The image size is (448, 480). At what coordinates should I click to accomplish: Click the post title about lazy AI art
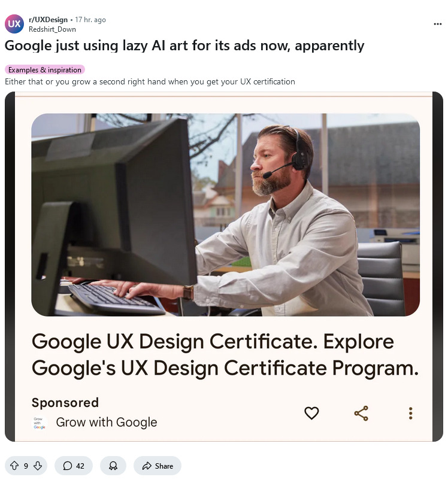184,46
